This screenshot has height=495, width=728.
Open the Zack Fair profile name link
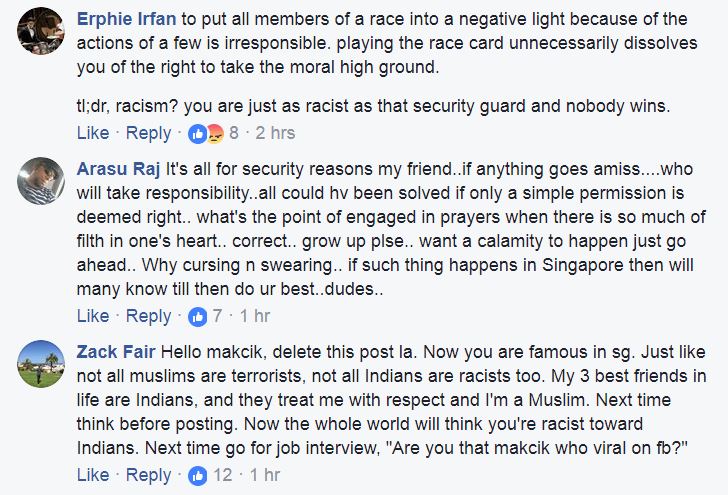click(116, 352)
